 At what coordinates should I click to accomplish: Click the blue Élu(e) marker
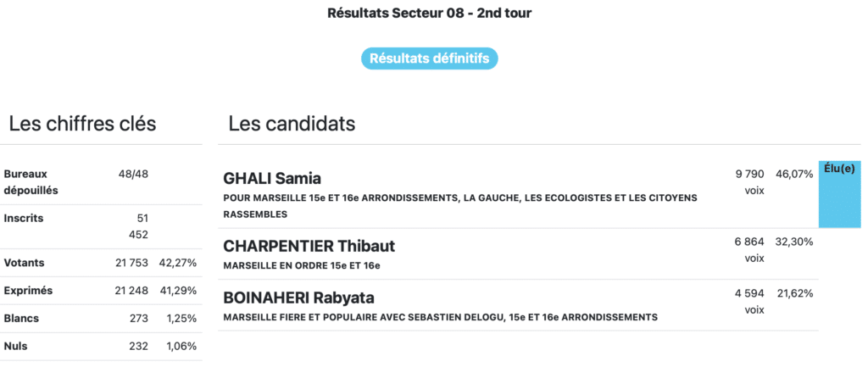[x=839, y=194]
